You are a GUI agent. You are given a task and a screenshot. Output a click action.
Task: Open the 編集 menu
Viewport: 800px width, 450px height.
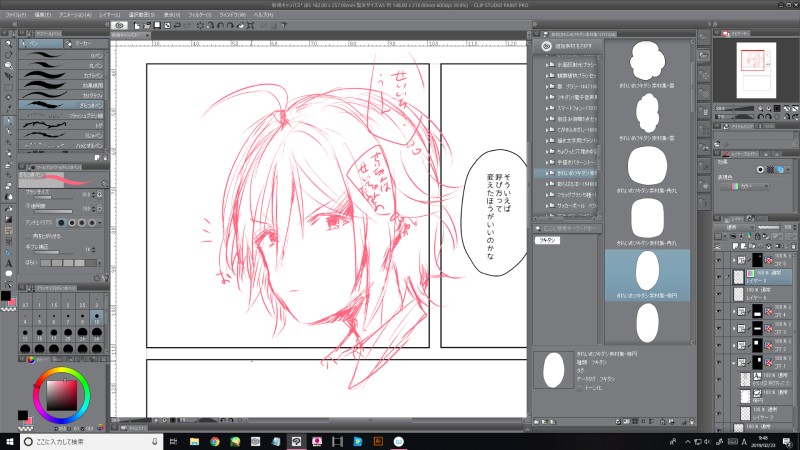coord(42,15)
